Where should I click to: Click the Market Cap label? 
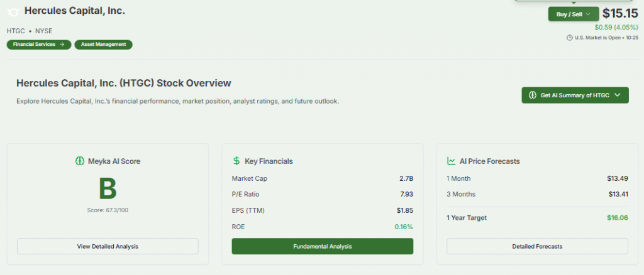tap(249, 179)
